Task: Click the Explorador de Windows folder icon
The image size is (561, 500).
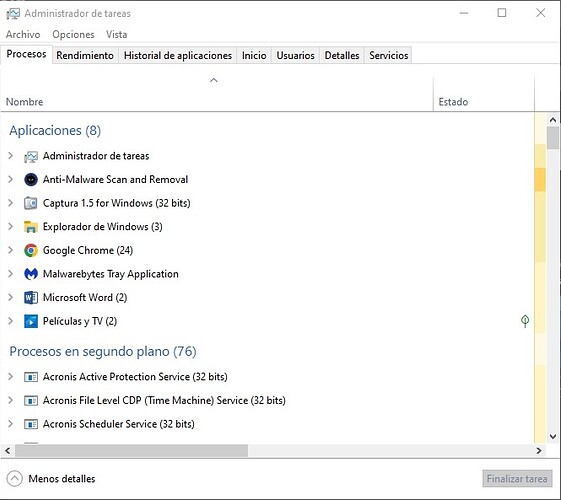Action: tap(31, 227)
